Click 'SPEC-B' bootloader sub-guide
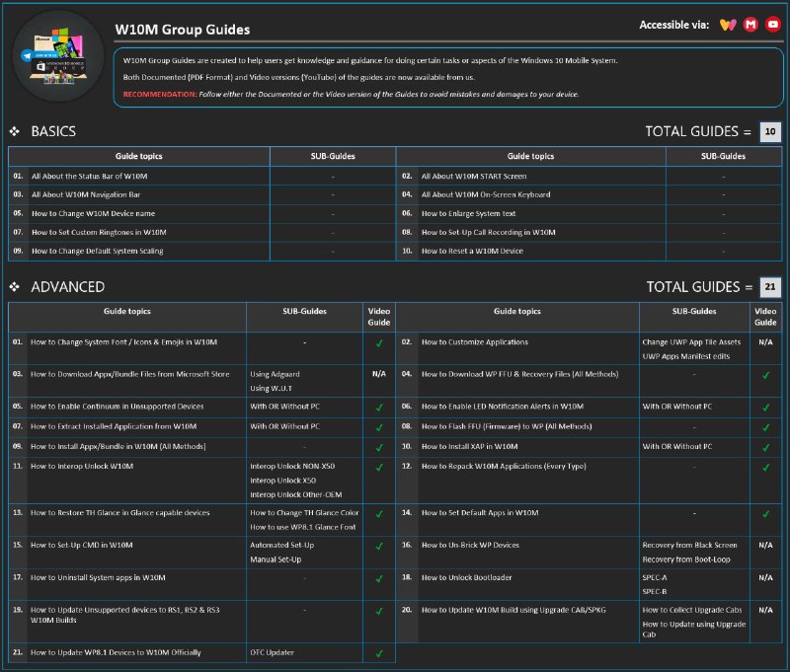790x672 pixels. tap(655, 592)
